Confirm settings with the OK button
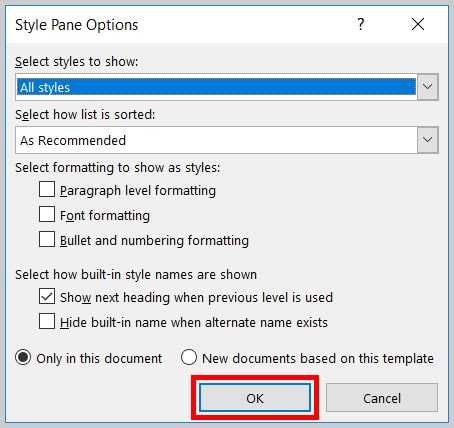This screenshot has height=428, width=454. [x=255, y=398]
